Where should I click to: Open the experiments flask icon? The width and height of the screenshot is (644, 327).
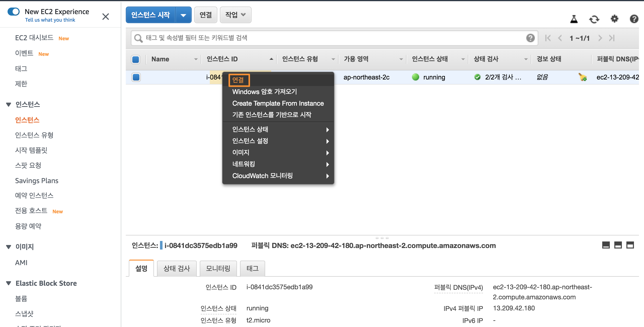pyautogui.click(x=574, y=19)
